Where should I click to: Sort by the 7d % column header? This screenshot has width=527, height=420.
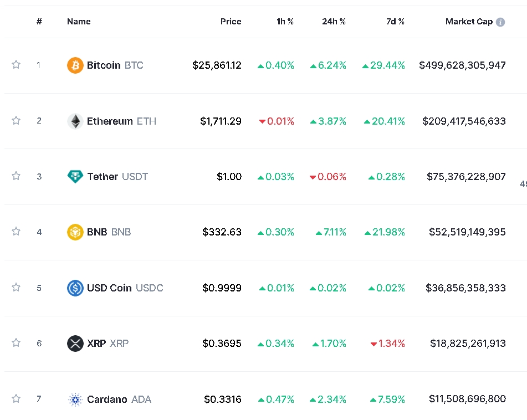pos(395,22)
